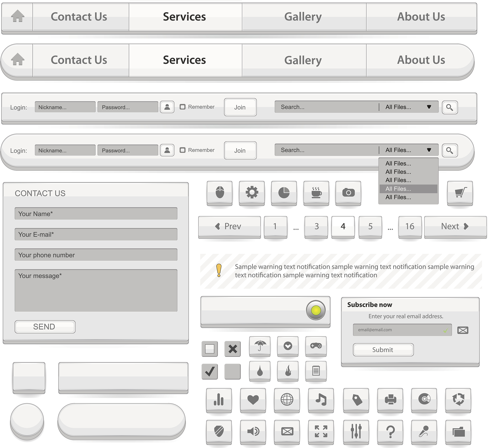Click the gamepad controller icon button
Image resolution: width=488 pixels, height=448 pixels.
click(x=316, y=346)
